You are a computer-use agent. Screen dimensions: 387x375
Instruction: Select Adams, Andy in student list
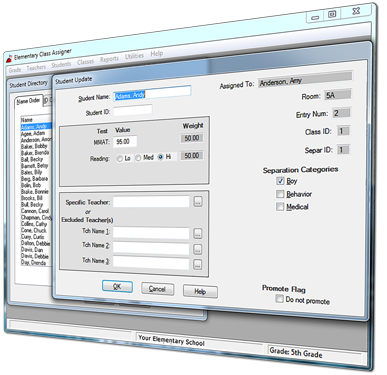(x=36, y=127)
